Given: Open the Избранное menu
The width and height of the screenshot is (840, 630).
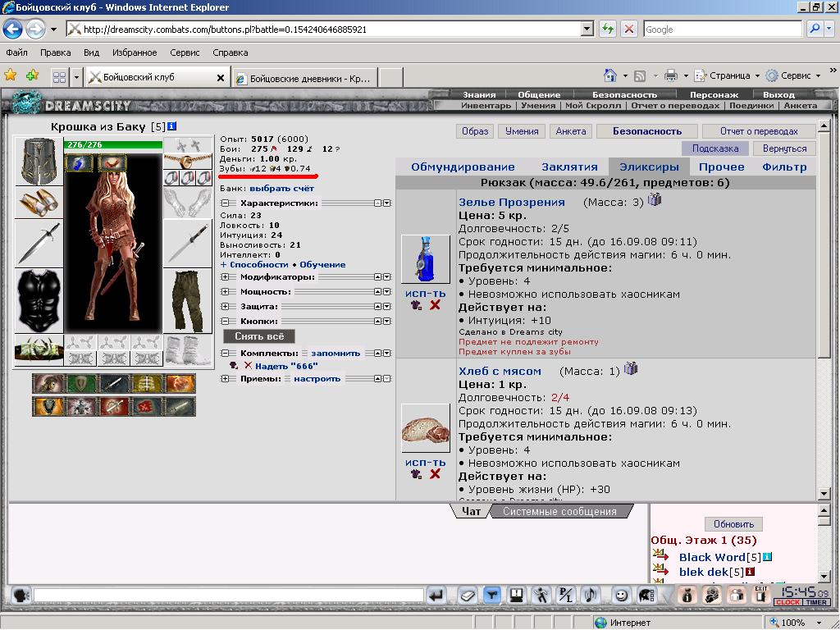Looking at the screenshot, I should pyautogui.click(x=135, y=52).
